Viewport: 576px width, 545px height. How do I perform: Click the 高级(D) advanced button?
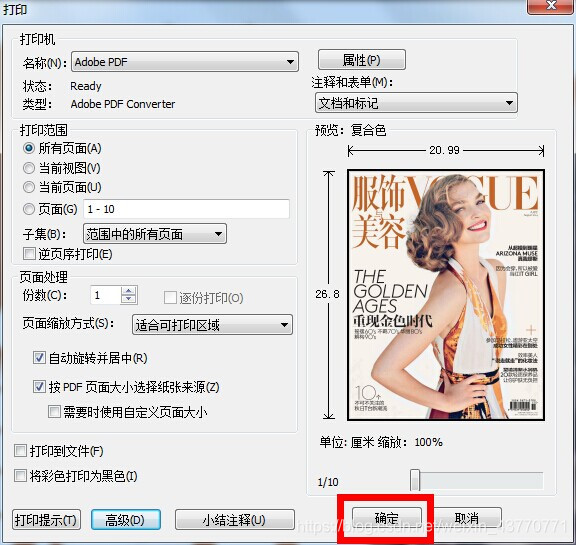(x=126, y=519)
